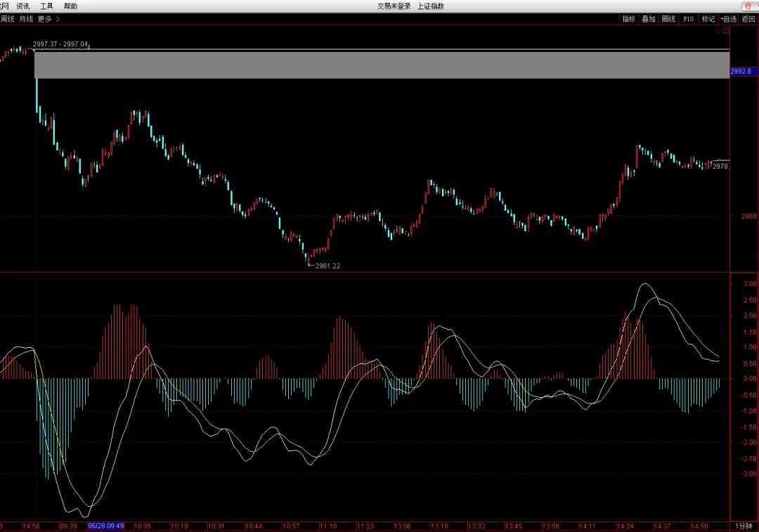Click the 指标 indicator button
759x532 pixels.
[x=628, y=19]
